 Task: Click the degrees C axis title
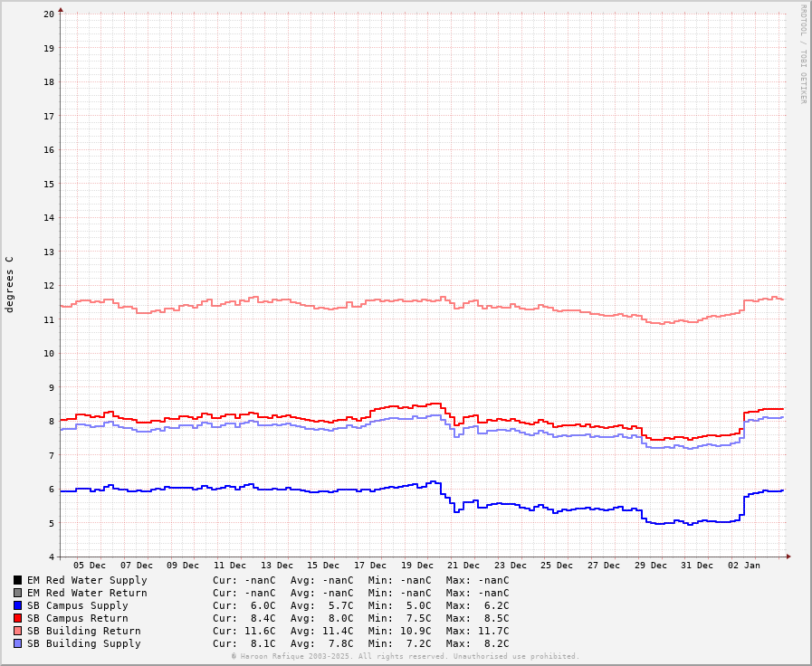[10, 284]
